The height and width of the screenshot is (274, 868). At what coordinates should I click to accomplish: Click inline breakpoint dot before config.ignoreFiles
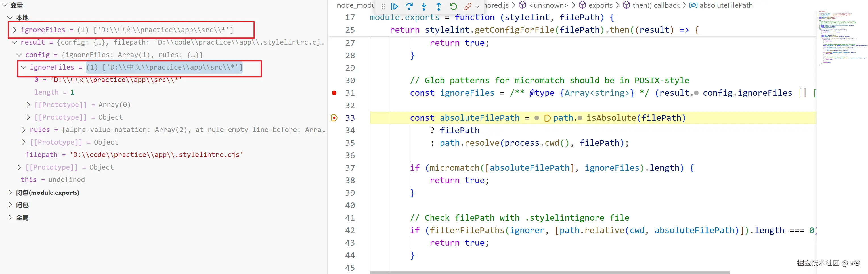(696, 93)
